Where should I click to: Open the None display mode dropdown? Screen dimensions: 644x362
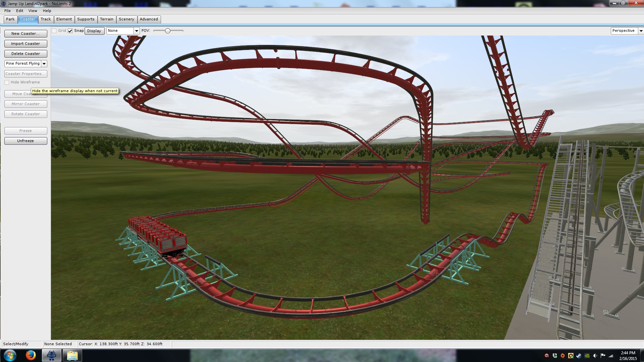(136, 31)
